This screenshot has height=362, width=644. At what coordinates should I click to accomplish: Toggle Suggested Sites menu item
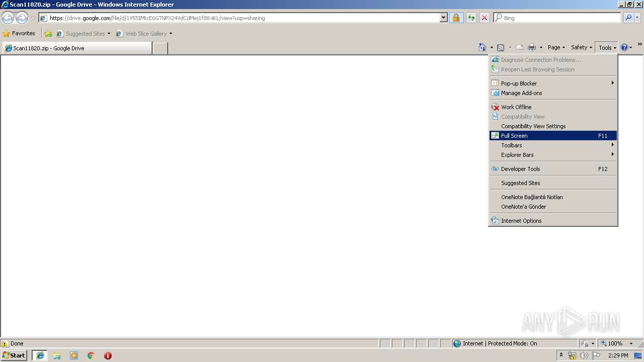pos(553,183)
